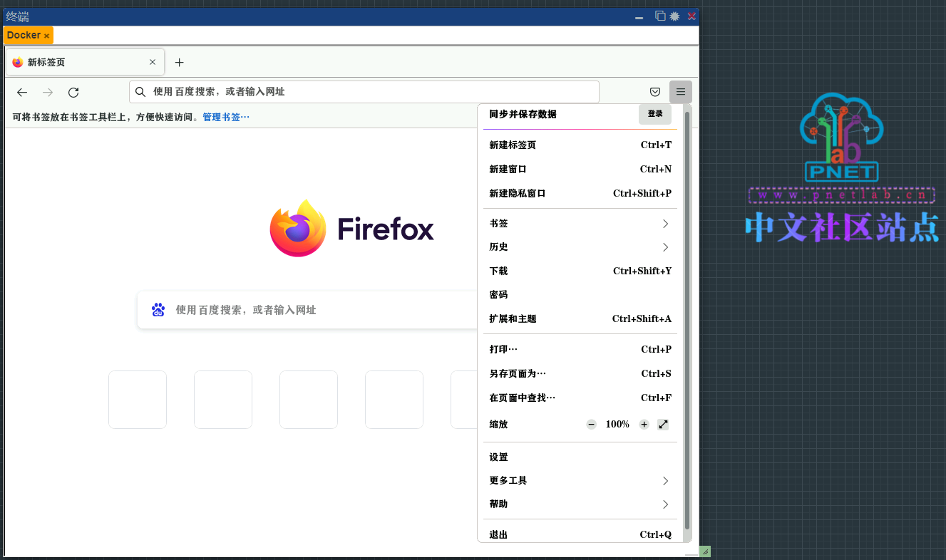Screen dimensions: 946x560
Task: Open the Pocket save icon
Action: click(655, 92)
